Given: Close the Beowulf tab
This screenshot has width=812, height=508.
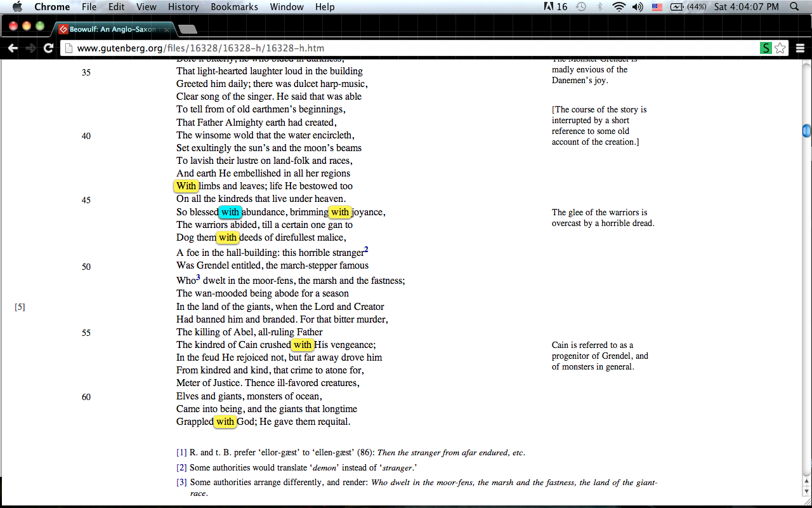Looking at the screenshot, I should pos(167,29).
